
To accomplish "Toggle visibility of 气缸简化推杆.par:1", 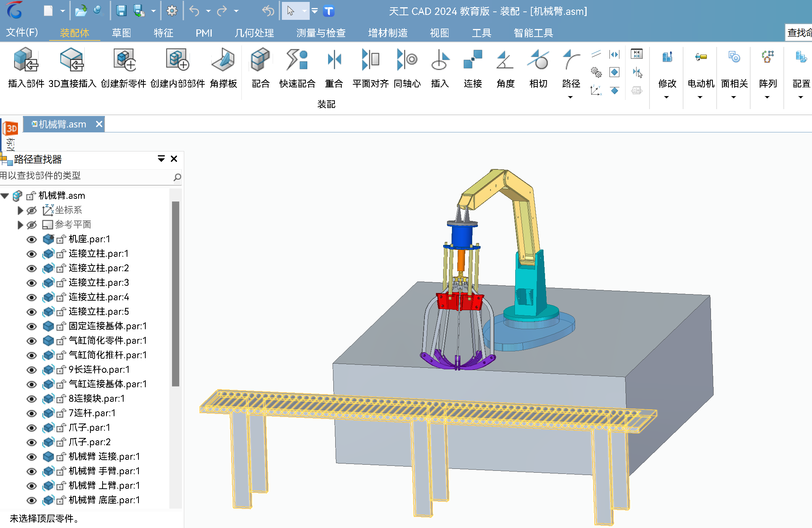I will [x=32, y=356].
